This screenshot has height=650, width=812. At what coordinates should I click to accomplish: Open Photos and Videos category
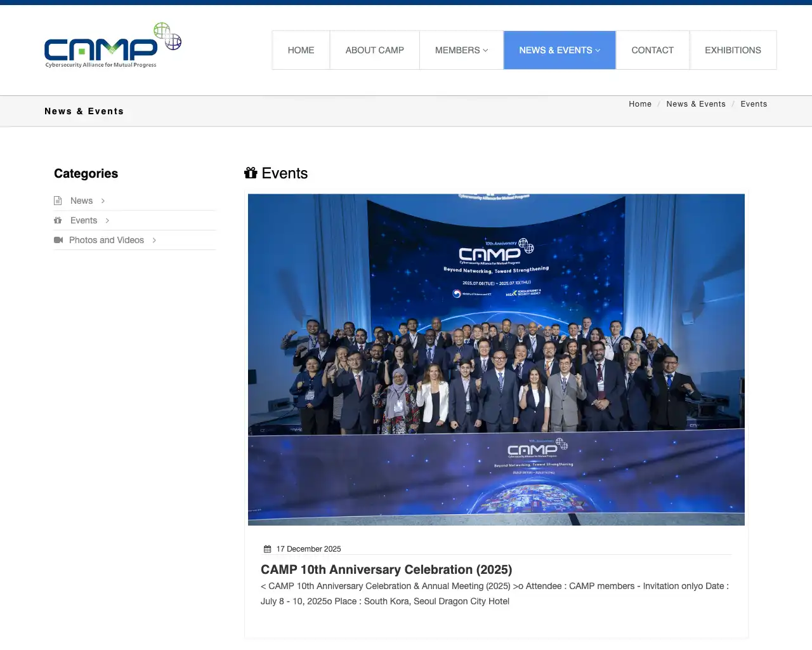(x=107, y=240)
